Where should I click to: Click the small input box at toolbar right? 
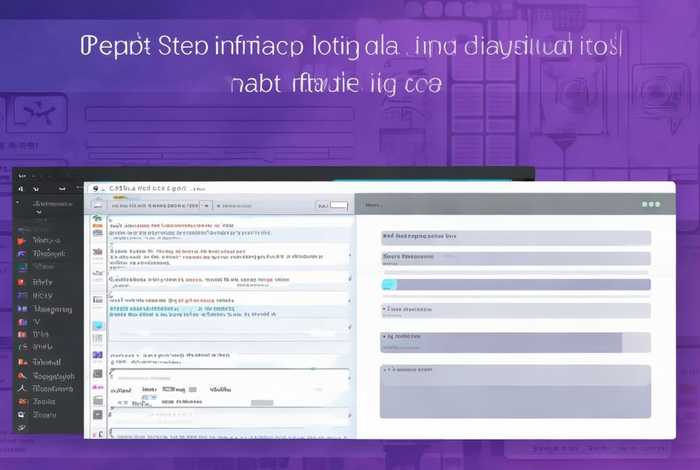(338, 205)
